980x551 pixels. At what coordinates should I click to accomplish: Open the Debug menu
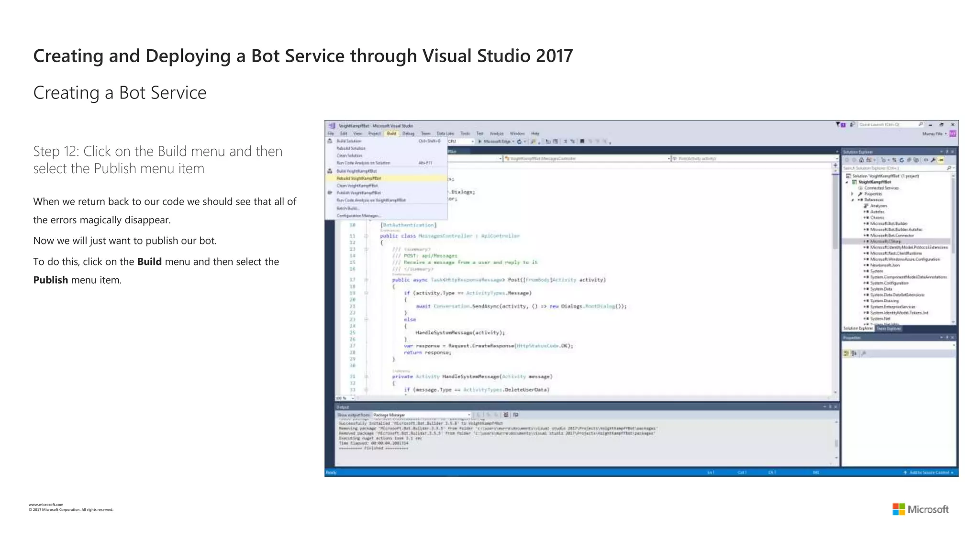408,133
